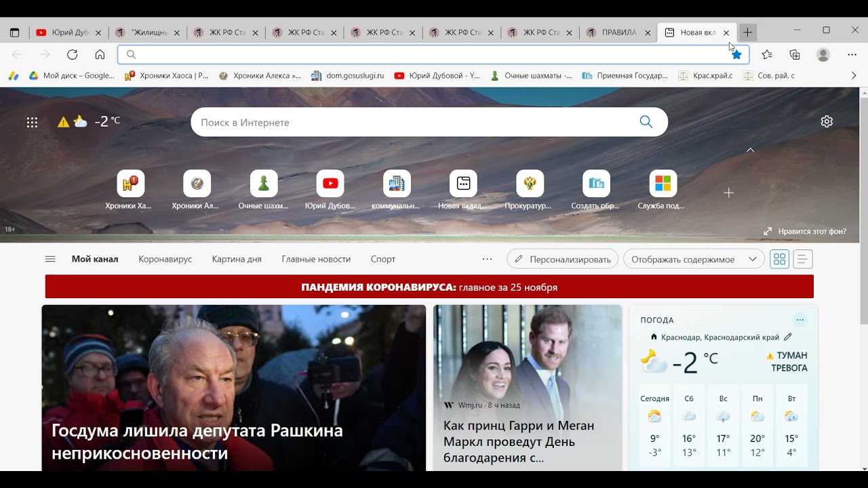
Task: Open the Юрий Дубовой - Y... bookmark
Action: (x=437, y=76)
